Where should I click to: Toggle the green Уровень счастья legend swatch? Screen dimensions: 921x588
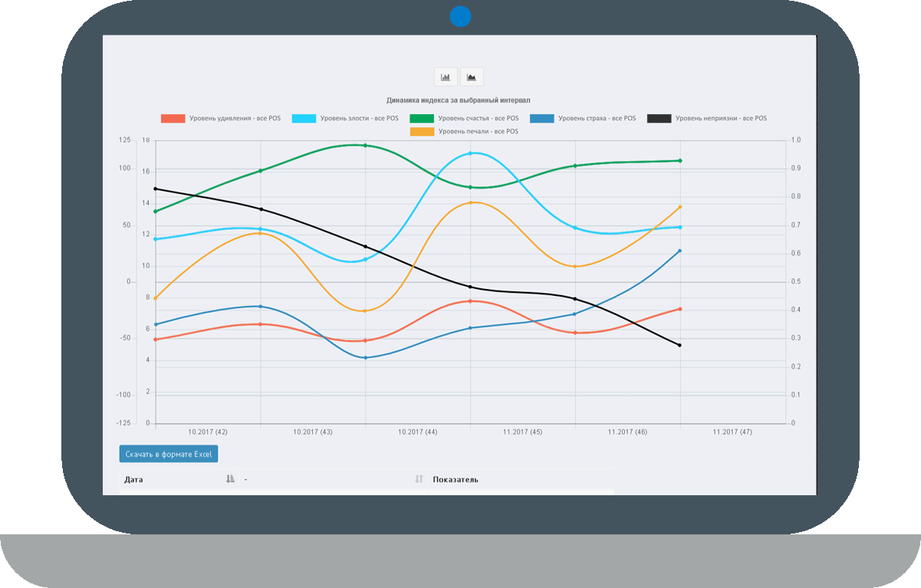coord(422,118)
